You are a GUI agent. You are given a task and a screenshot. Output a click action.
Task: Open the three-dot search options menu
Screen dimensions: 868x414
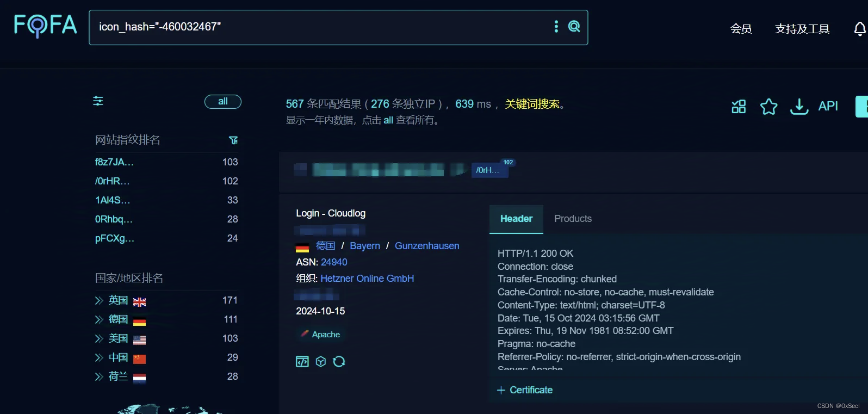[x=556, y=26]
